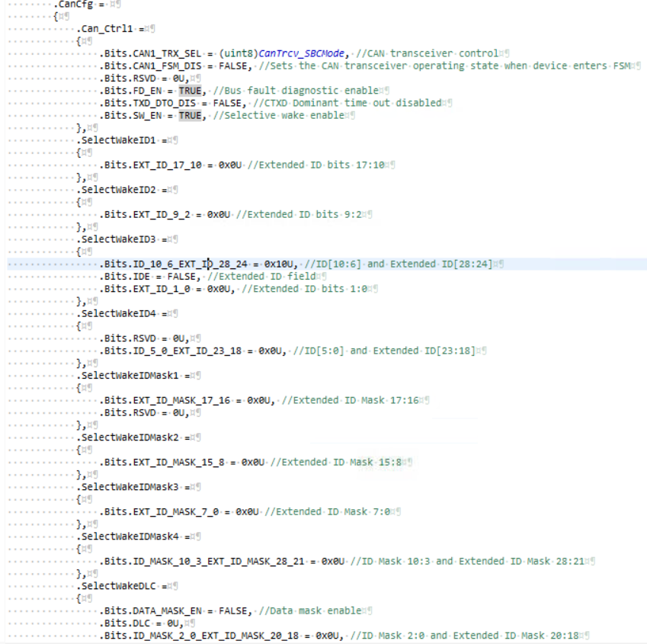Click the .Bits.CAN1_TRX_SEL field name
Viewport: 647px width, 644px height.
coord(150,53)
